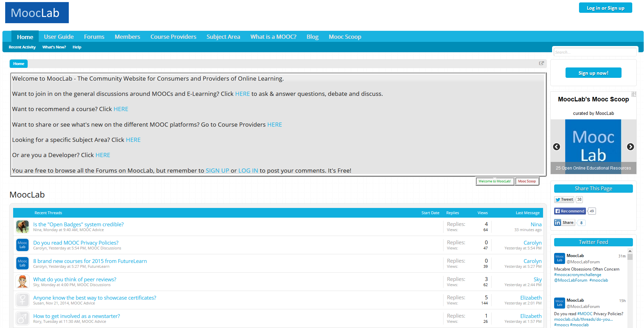Screen dimensions: 644x328
Task: Click the Facebook Recommend button
Action: click(570, 211)
